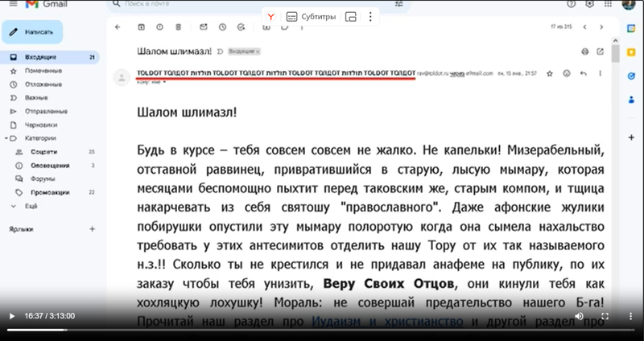This screenshot has width=644, height=341.
Task: Go back to inbox with arrow
Action: (118, 27)
